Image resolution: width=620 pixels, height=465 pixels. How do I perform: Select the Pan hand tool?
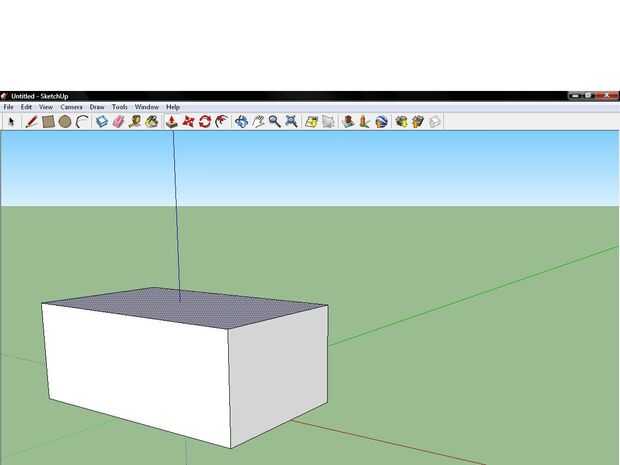coord(258,121)
